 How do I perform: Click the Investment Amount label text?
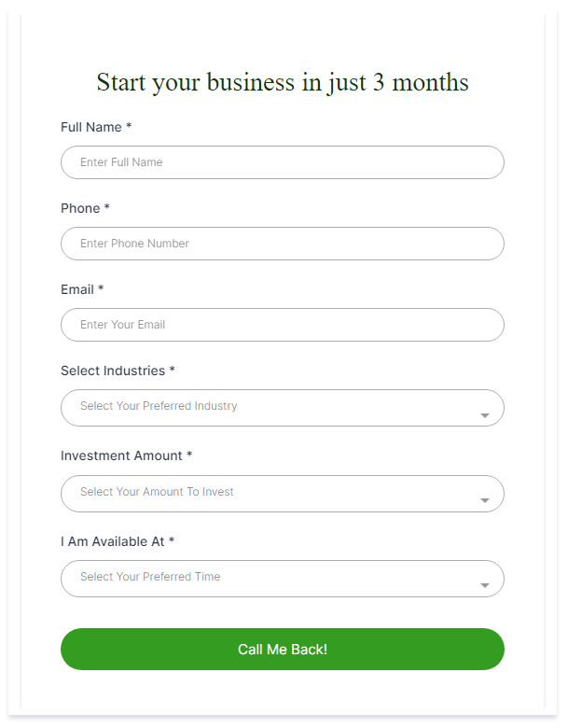(121, 455)
